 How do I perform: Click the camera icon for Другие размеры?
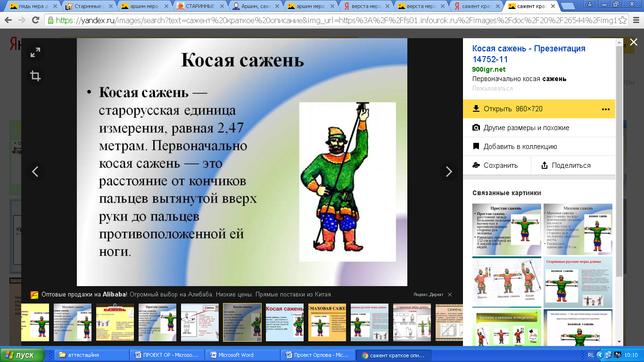(476, 128)
